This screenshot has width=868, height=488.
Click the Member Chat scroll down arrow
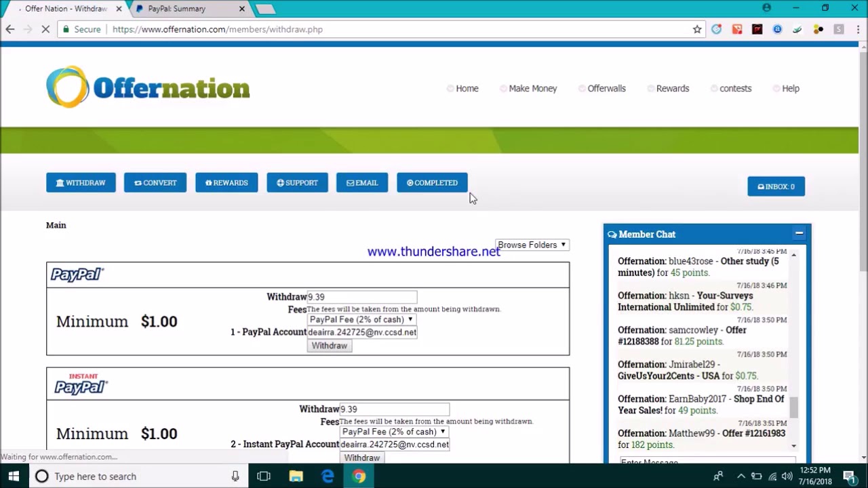pos(793,446)
